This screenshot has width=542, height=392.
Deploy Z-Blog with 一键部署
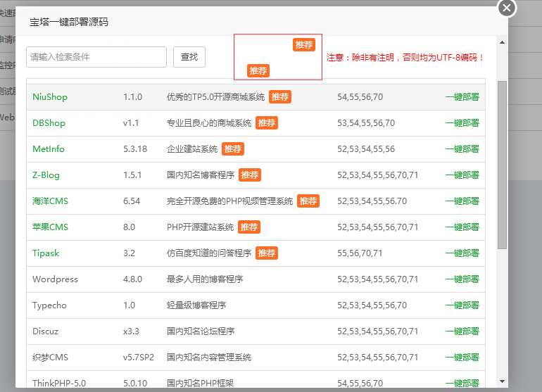(x=462, y=175)
